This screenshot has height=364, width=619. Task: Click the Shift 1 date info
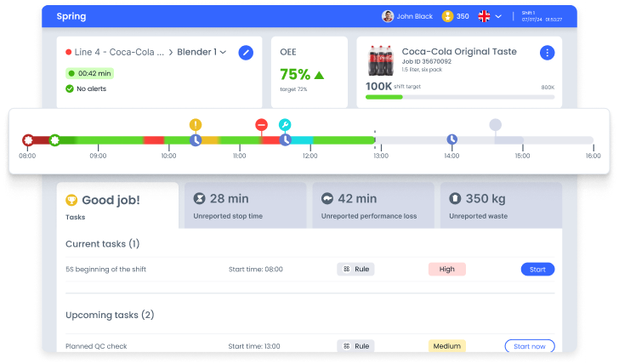click(542, 16)
